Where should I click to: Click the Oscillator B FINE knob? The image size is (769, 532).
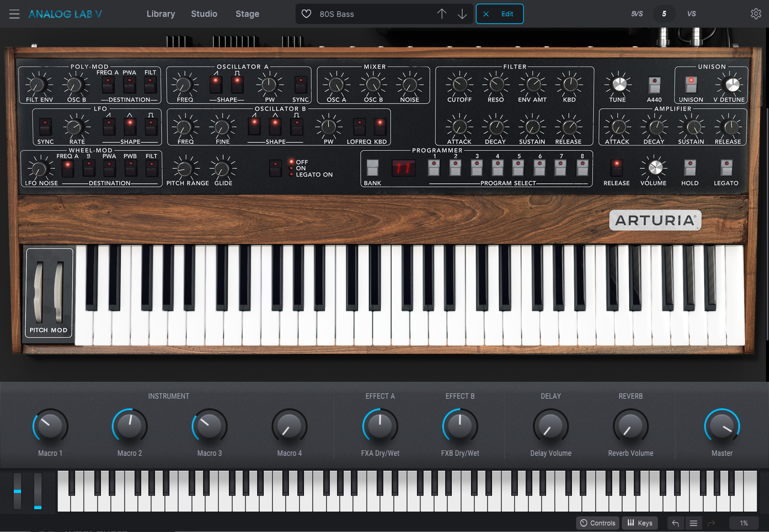[x=222, y=127]
